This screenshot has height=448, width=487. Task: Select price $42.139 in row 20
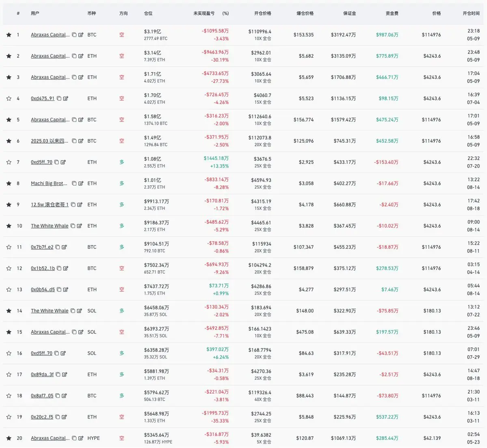click(432, 438)
